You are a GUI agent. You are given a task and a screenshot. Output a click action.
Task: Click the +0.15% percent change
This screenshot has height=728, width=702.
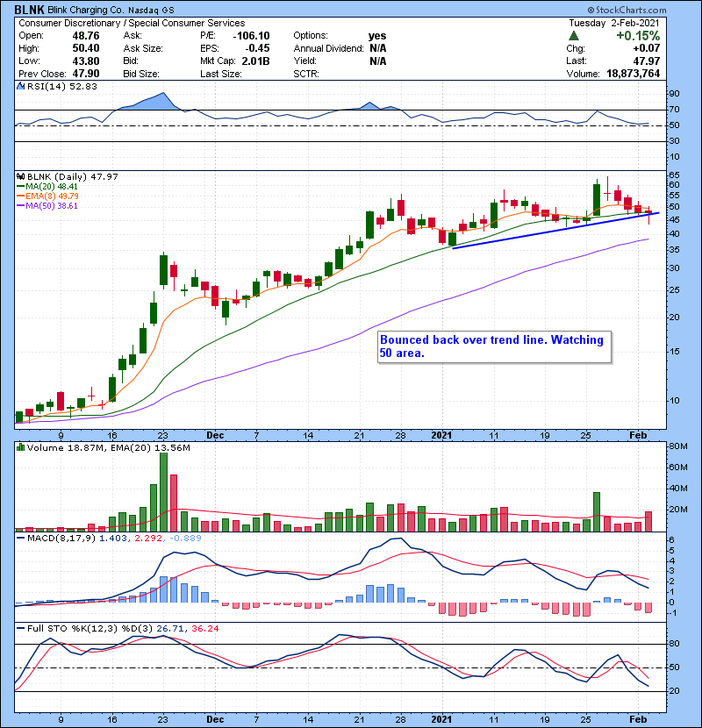(x=638, y=36)
